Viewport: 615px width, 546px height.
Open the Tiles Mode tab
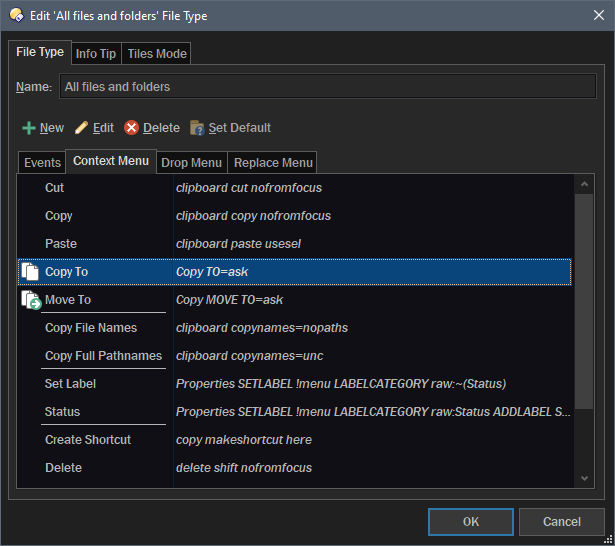[157, 54]
